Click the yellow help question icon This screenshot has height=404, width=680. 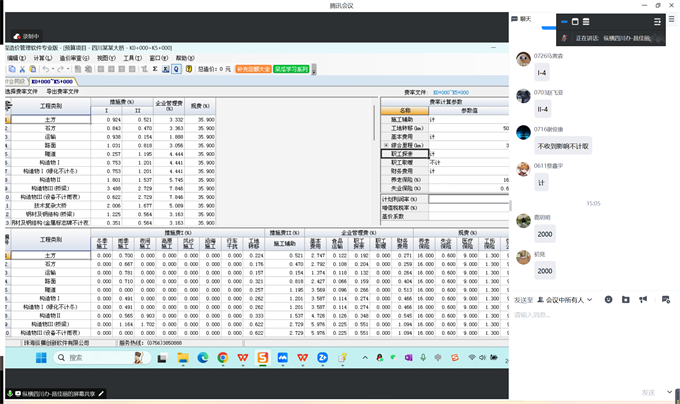coord(189,69)
